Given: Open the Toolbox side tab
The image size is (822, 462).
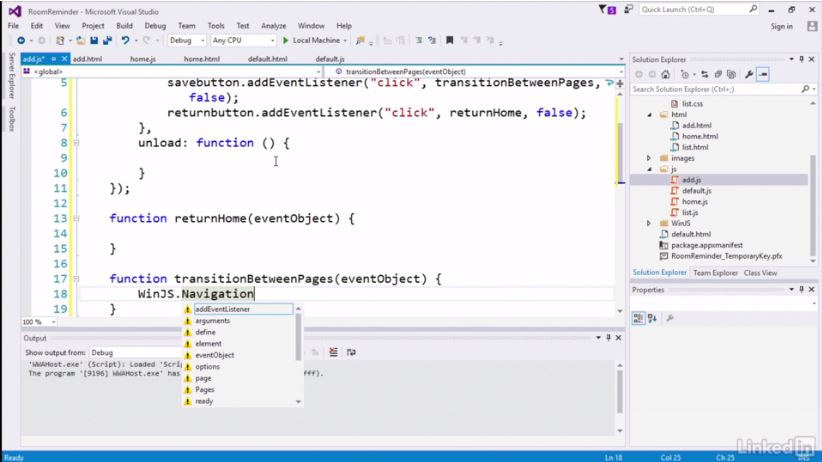Looking at the screenshot, I should tap(12, 119).
